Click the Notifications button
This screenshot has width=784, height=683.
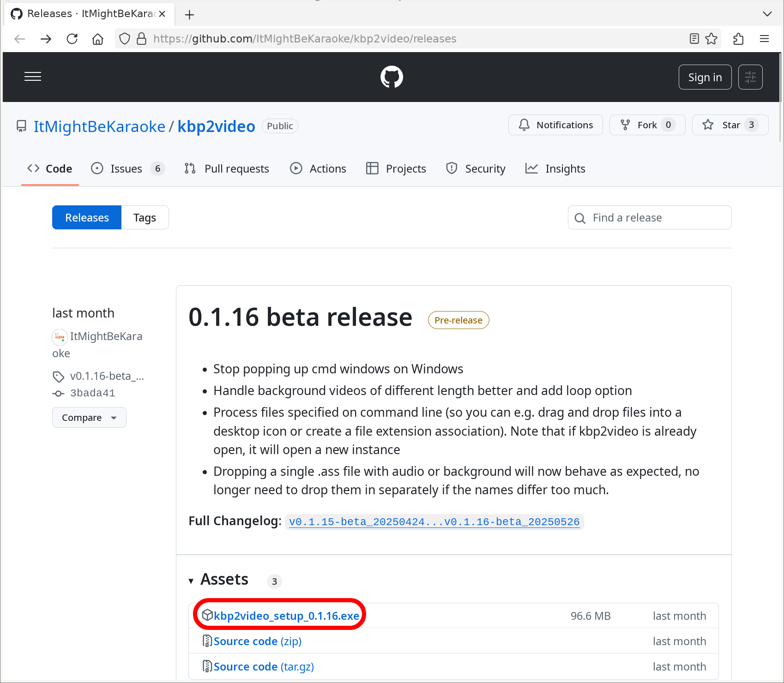click(x=555, y=125)
